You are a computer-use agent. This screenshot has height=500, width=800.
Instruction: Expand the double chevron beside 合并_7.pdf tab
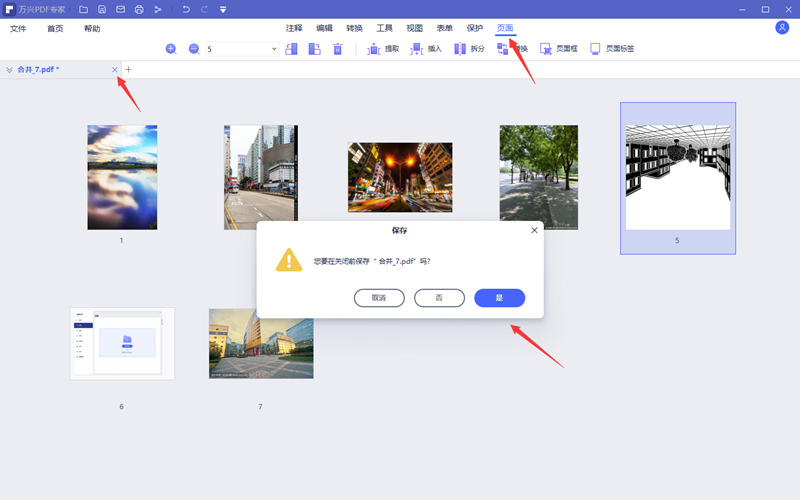(x=9, y=70)
